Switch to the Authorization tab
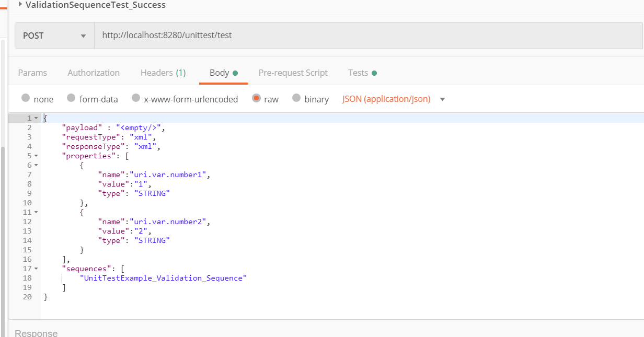This screenshot has width=644, height=337. (94, 73)
